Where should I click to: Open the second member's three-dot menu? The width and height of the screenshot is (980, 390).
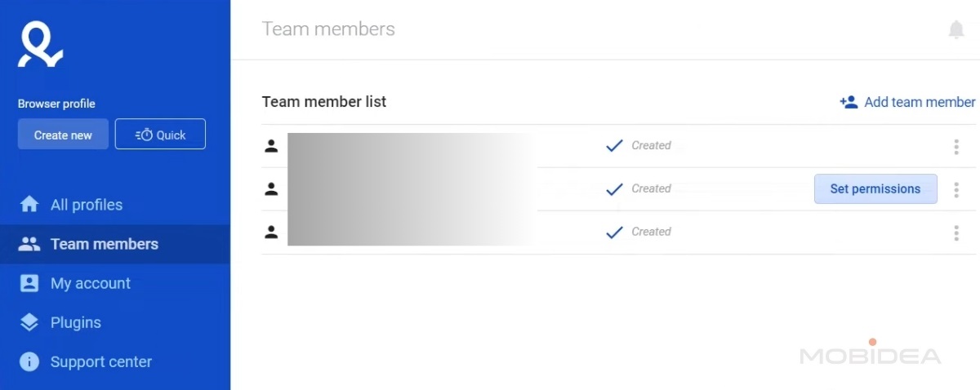(955, 190)
